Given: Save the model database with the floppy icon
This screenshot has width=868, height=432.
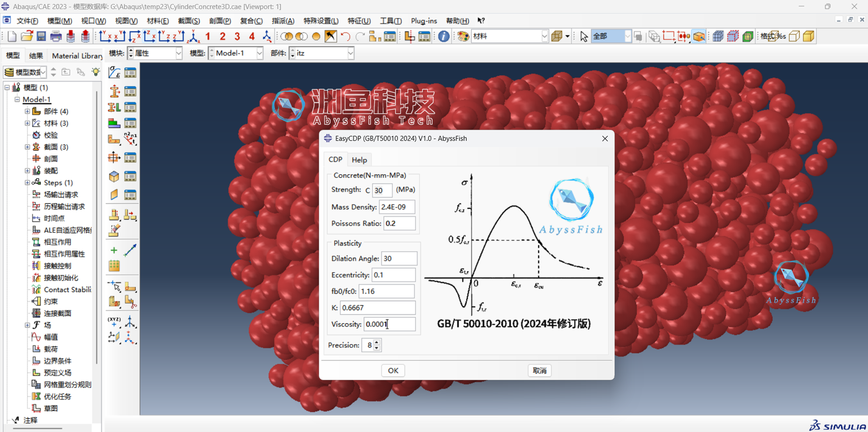Looking at the screenshot, I should (x=41, y=36).
